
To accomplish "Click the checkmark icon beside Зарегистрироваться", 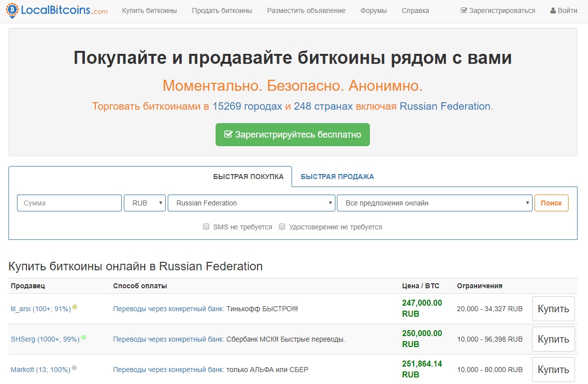I will click(x=464, y=10).
